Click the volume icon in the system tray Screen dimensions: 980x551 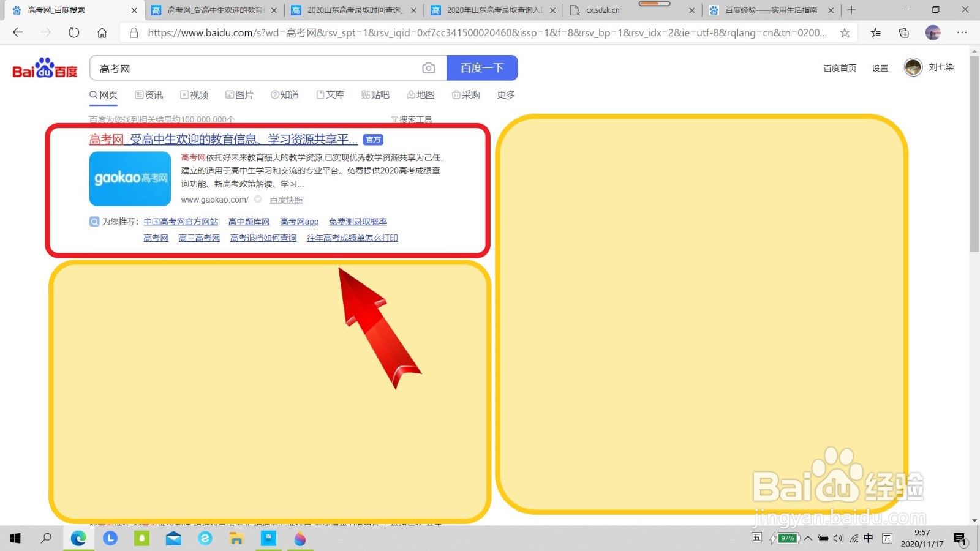tap(839, 538)
